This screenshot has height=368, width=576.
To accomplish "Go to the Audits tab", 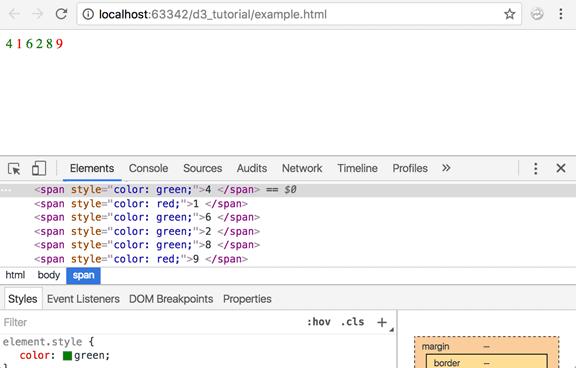I will click(x=252, y=168).
